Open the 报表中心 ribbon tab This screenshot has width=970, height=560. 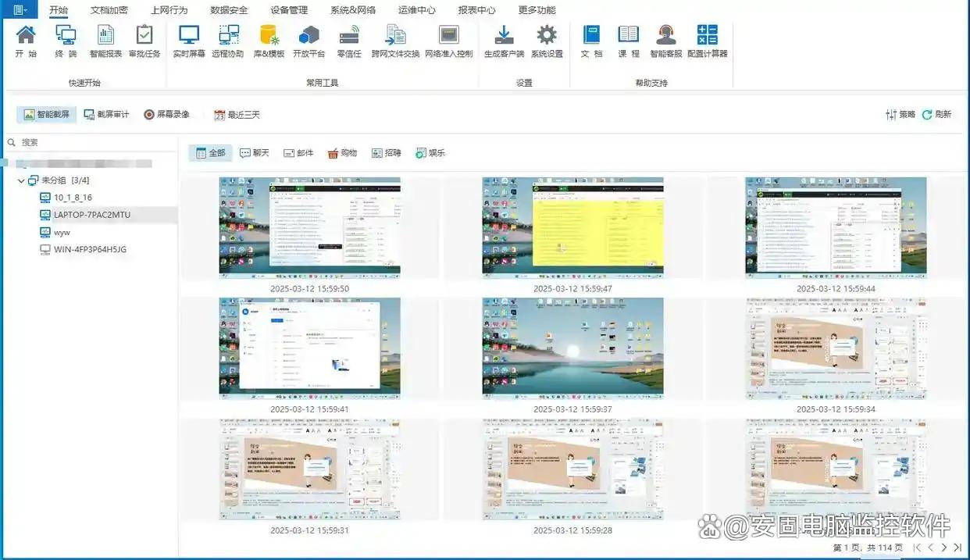pyautogui.click(x=477, y=10)
